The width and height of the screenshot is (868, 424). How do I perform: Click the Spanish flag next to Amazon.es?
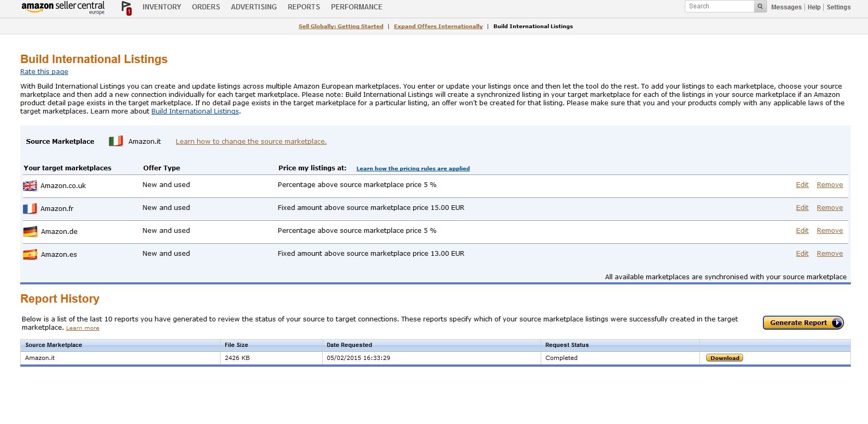[30, 254]
